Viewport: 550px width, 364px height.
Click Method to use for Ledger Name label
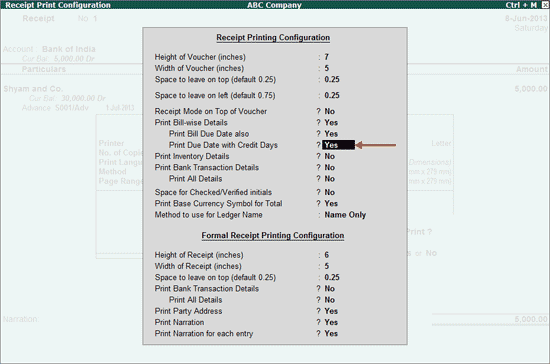point(208,215)
